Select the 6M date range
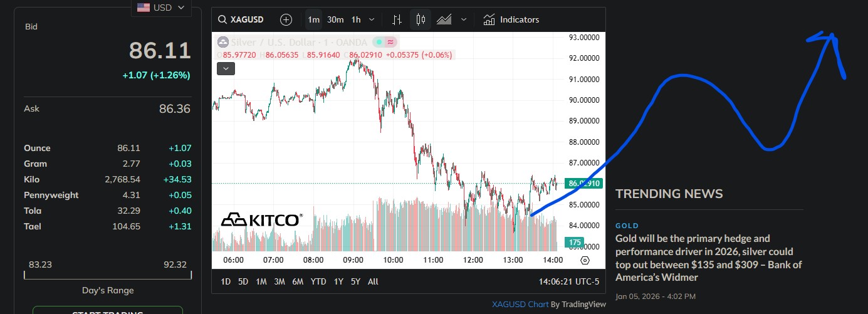The width and height of the screenshot is (868, 314). click(298, 281)
